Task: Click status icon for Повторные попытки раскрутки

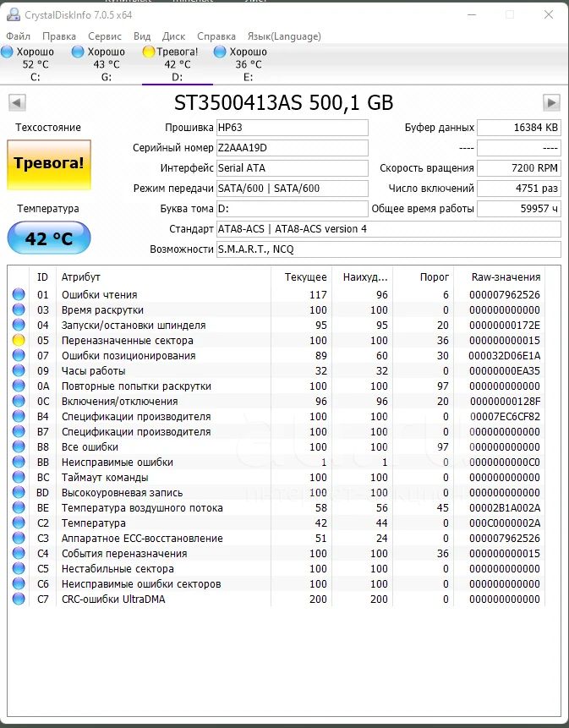Action: tap(19, 386)
